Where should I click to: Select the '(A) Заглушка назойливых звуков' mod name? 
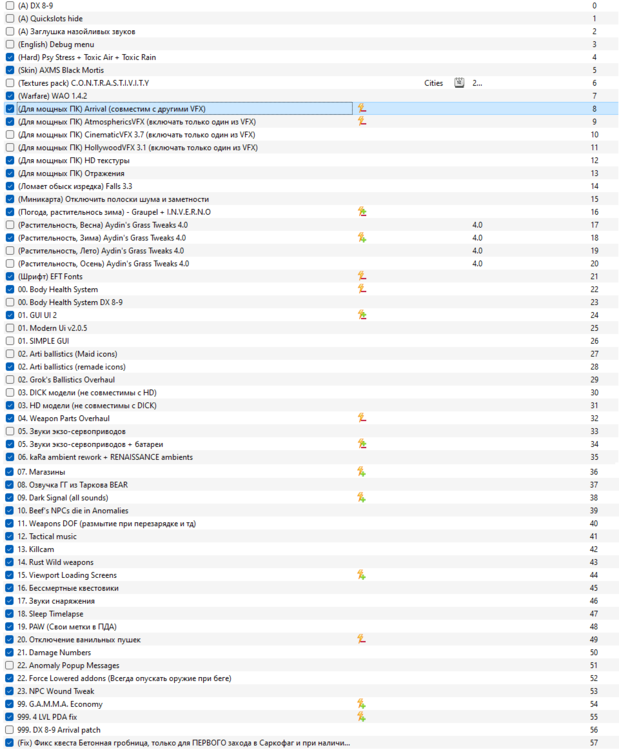pos(77,32)
